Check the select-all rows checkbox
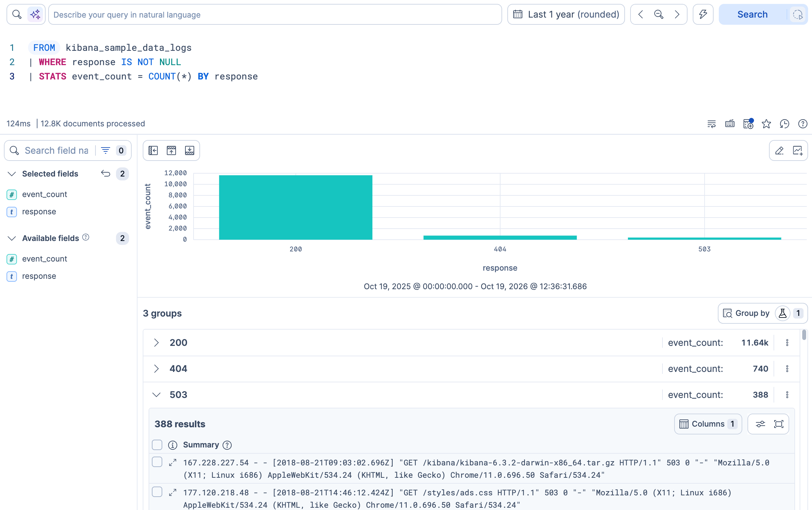Viewport: 812px width, 510px height. [157, 445]
